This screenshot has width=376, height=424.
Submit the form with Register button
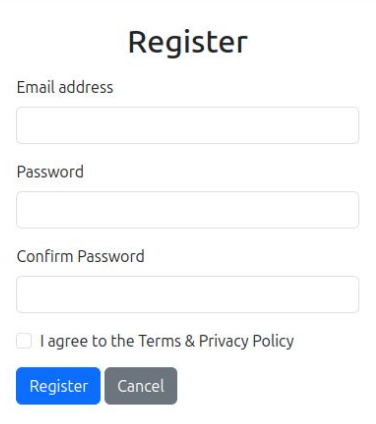[x=58, y=386]
